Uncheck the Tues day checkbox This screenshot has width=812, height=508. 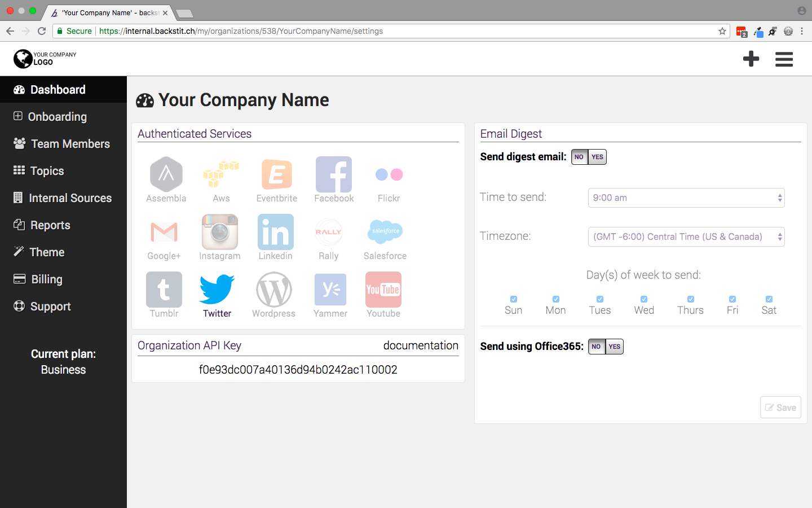(x=600, y=299)
